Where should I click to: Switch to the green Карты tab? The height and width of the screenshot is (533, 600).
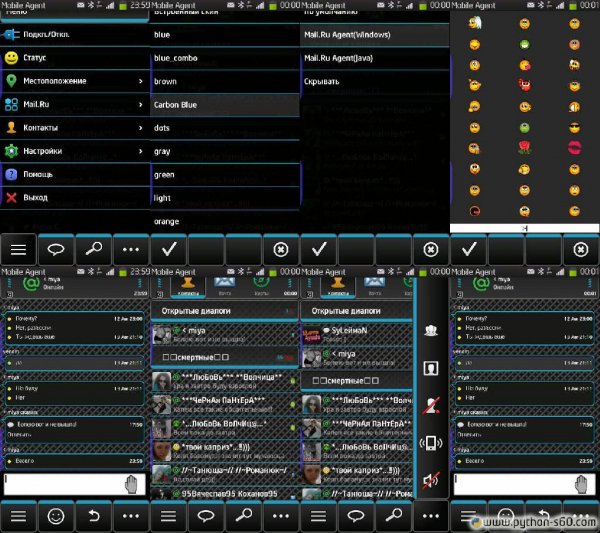[261, 287]
